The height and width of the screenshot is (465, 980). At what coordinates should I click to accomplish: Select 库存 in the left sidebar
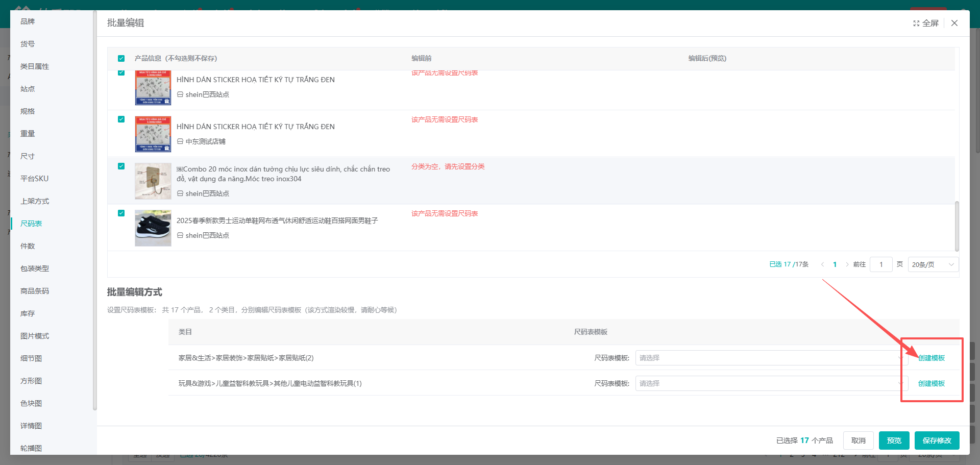(28, 313)
